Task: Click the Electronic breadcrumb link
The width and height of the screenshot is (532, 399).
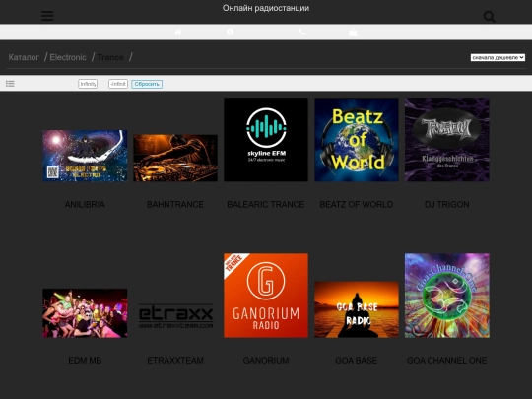Action: tap(68, 57)
